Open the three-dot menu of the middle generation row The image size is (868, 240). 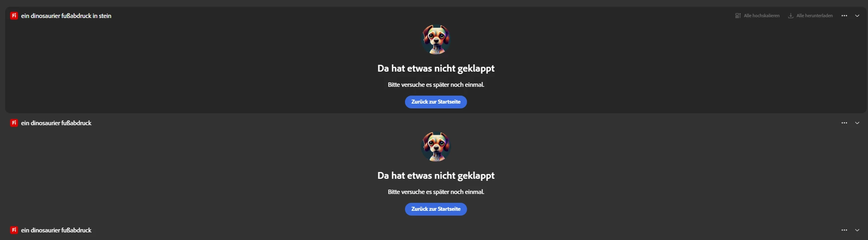(x=844, y=123)
